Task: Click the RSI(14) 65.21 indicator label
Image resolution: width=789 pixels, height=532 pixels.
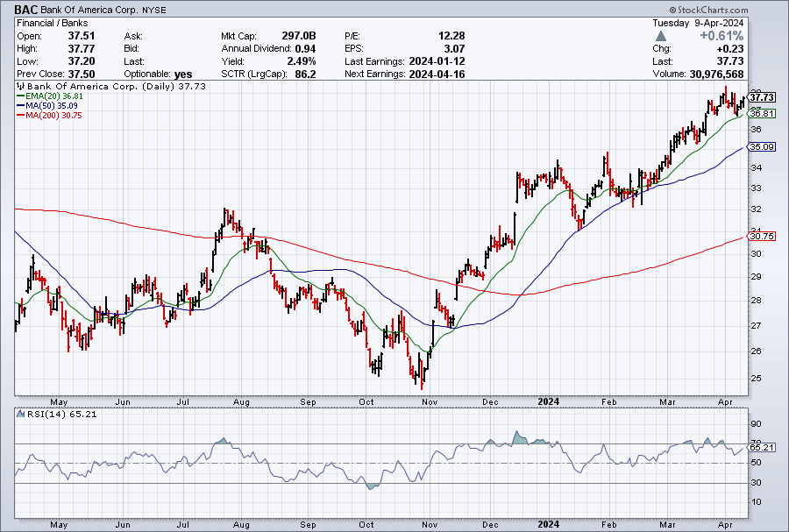Action: (x=62, y=414)
